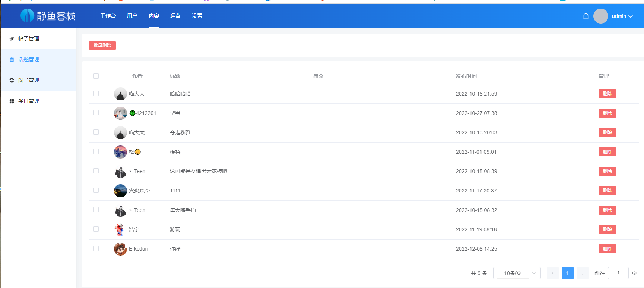Screen dimensions: 644x288
Task: Click the 帖子管理 paper plane icon
Action: 12,39
